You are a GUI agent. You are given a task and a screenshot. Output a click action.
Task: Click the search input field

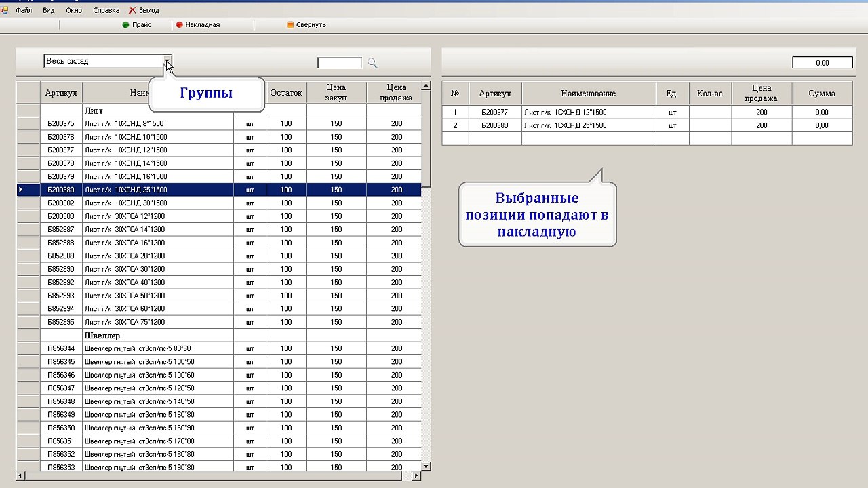click(x=340, y=63)
